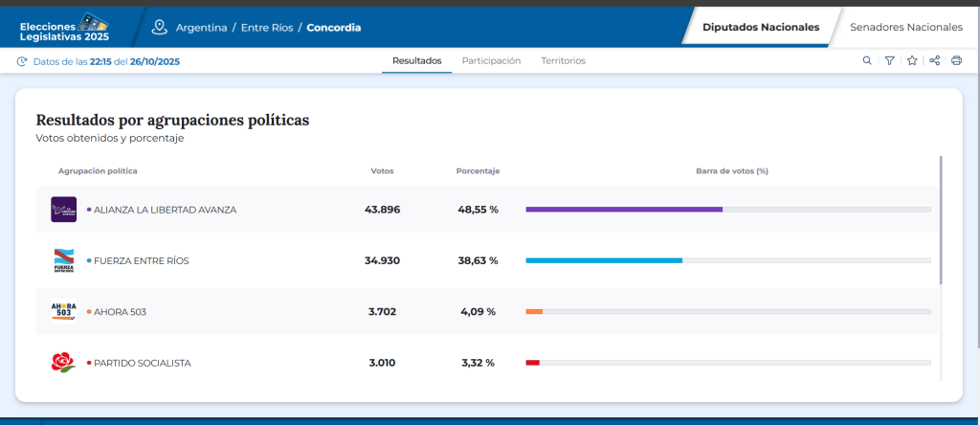Click the Alianza La Libertad Avanza logo
Image resolution: width=980 pixels, height=425 pixels.
63,209
